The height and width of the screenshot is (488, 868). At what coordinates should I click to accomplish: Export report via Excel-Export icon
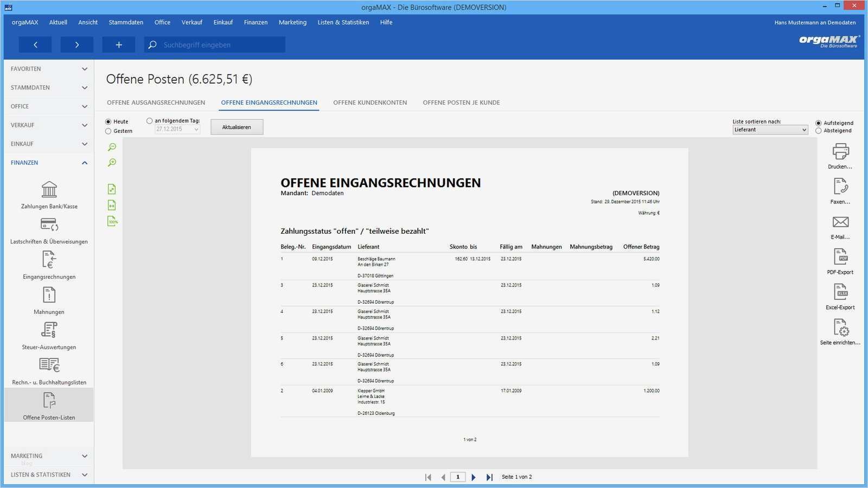click(840, 292)
